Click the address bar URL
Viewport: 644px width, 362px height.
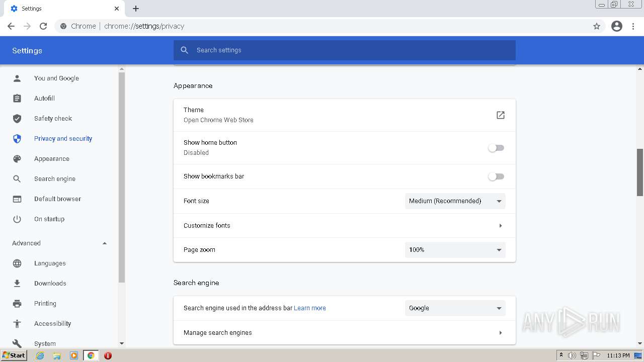click(144, 26)
